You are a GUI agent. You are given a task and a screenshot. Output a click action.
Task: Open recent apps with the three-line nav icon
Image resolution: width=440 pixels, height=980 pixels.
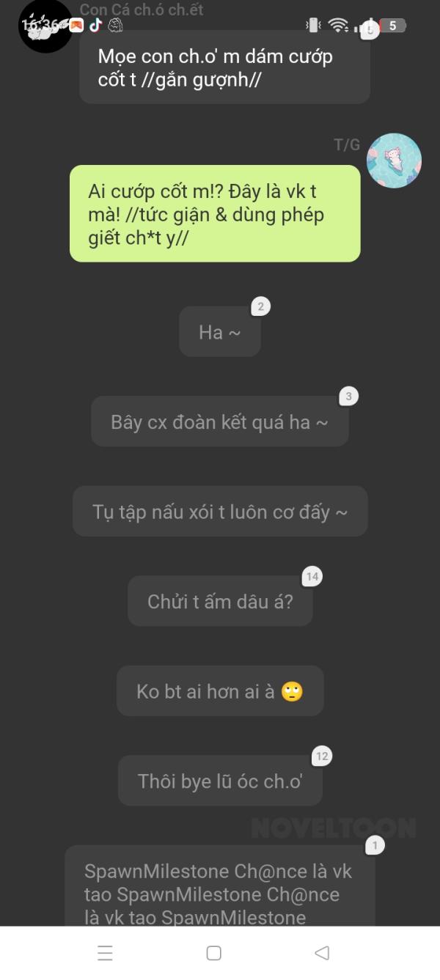click(x=106, y=953)
